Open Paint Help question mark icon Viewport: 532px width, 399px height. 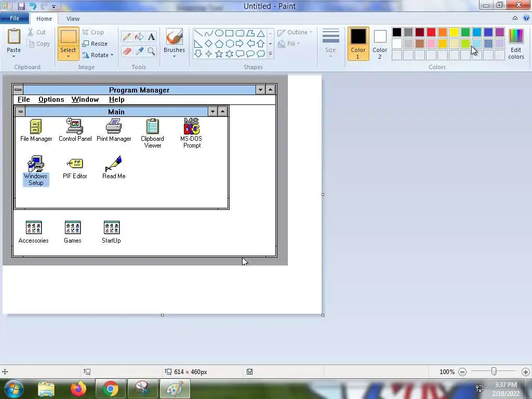[x=526, y=18]
